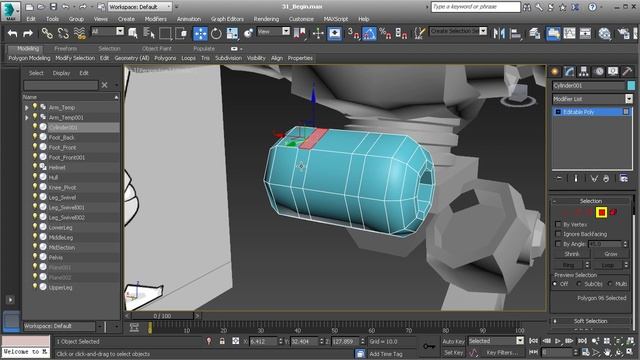The width and height of the screenshot is (640, 360).
Task: Open the Display command panel tab
Action: pyautogui.click(x=613, y=72)
